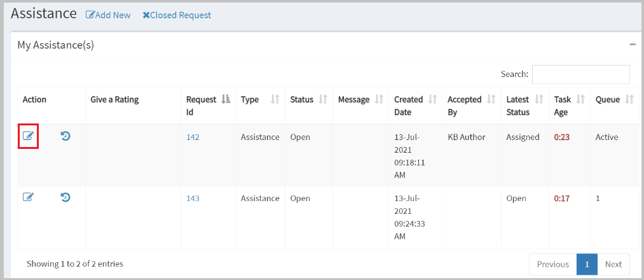
Task: Click the Add New link
Action: coord(108,15)
